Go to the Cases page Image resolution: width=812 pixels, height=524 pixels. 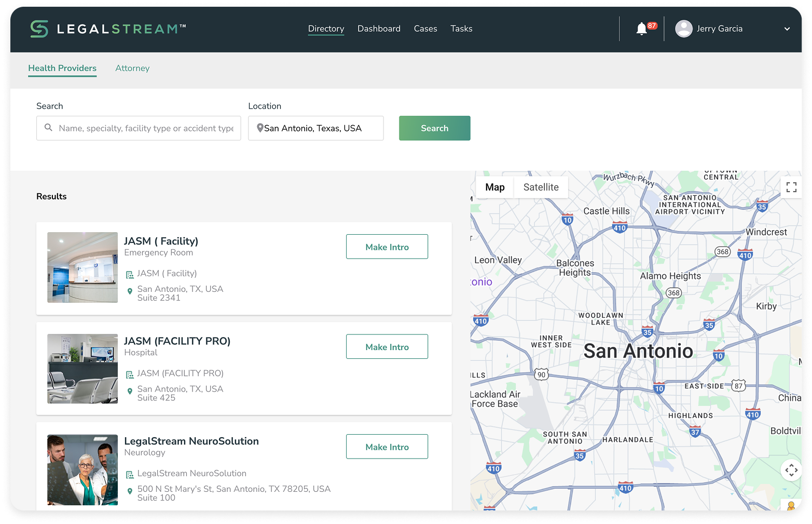[425, 29]
